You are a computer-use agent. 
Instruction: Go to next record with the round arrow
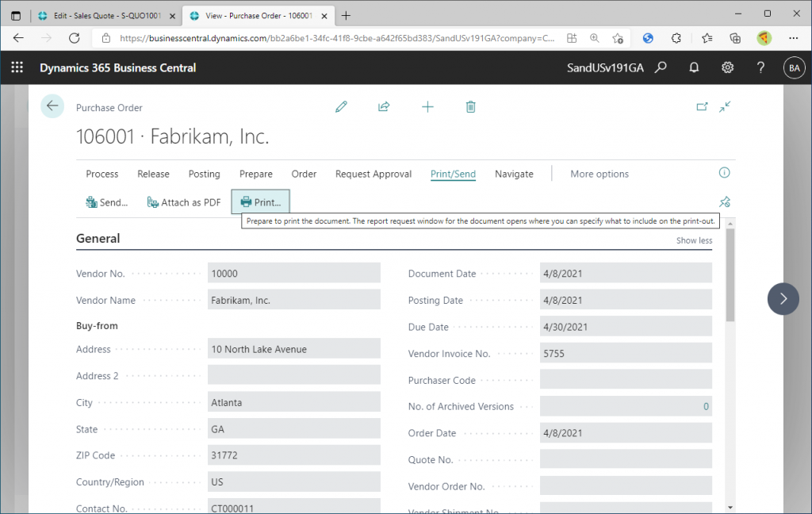click(783, 299)
